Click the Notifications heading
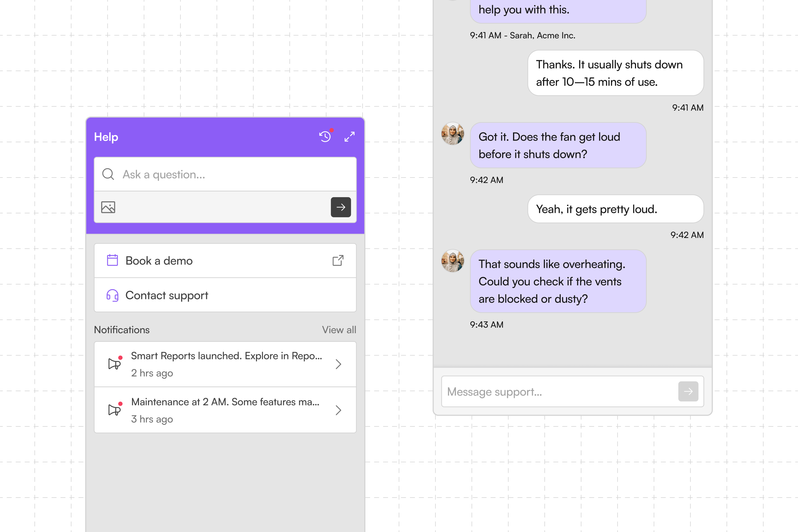This screenshot has height=532, width=798. click(x=122, y=330)
